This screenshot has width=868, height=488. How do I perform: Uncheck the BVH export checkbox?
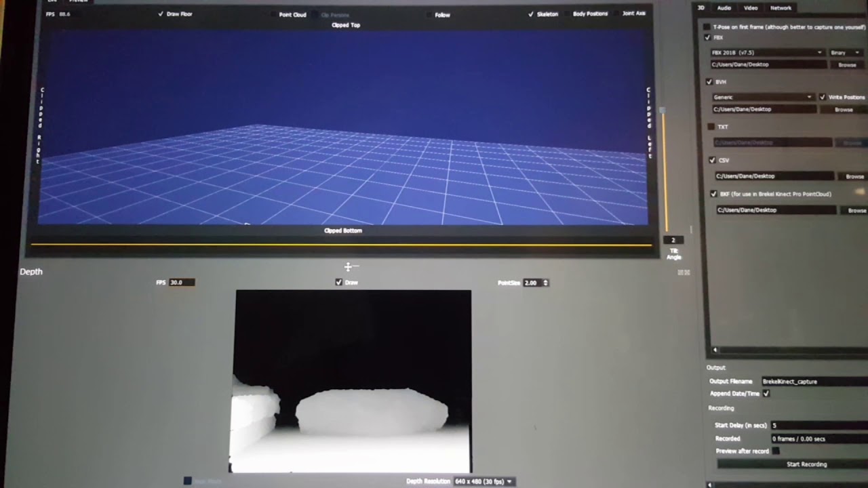pos(709,81)
